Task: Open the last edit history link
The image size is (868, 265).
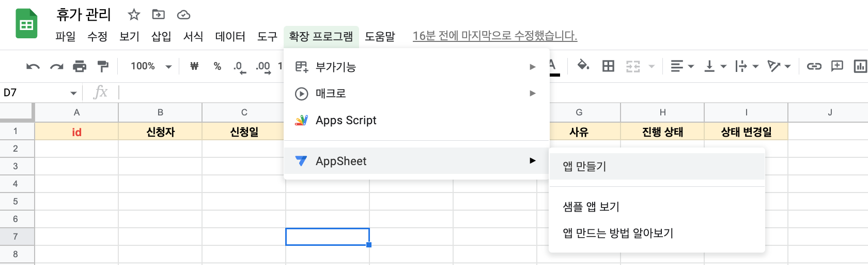Action: (495, 36)
